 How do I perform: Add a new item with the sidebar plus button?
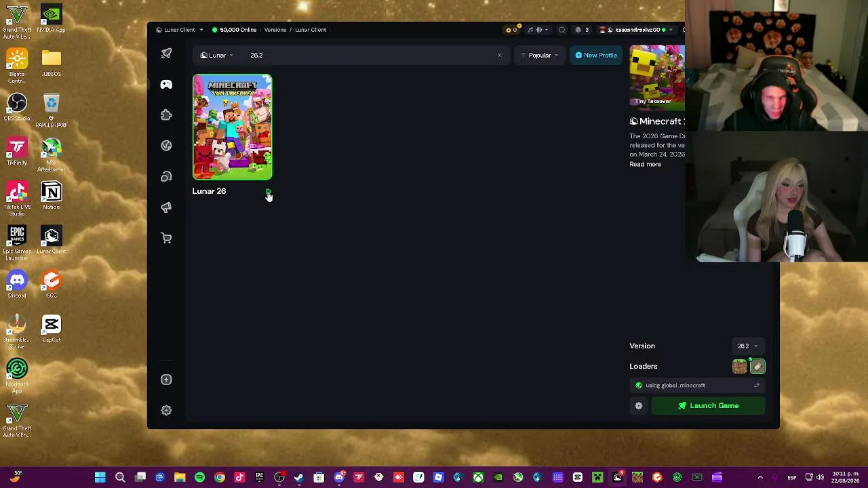tap(166, 380)
